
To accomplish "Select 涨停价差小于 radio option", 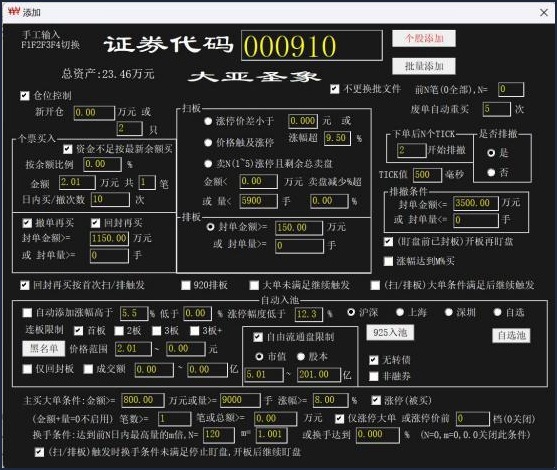I will (208, 121).
